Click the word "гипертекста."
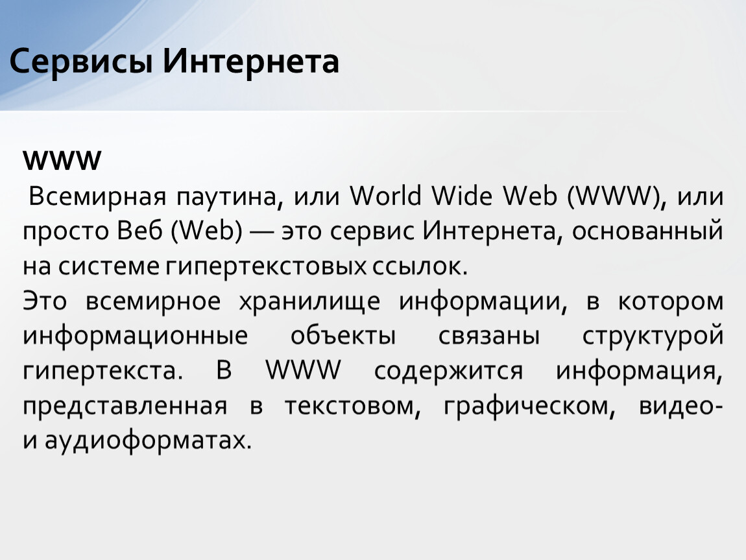Image resolution: width=746 pixels, height=560 pixels. (102, 371)
